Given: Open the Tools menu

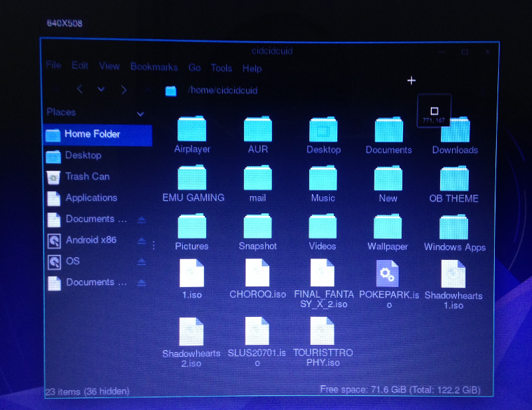Looking at the screenshot, I should point(221,68).
